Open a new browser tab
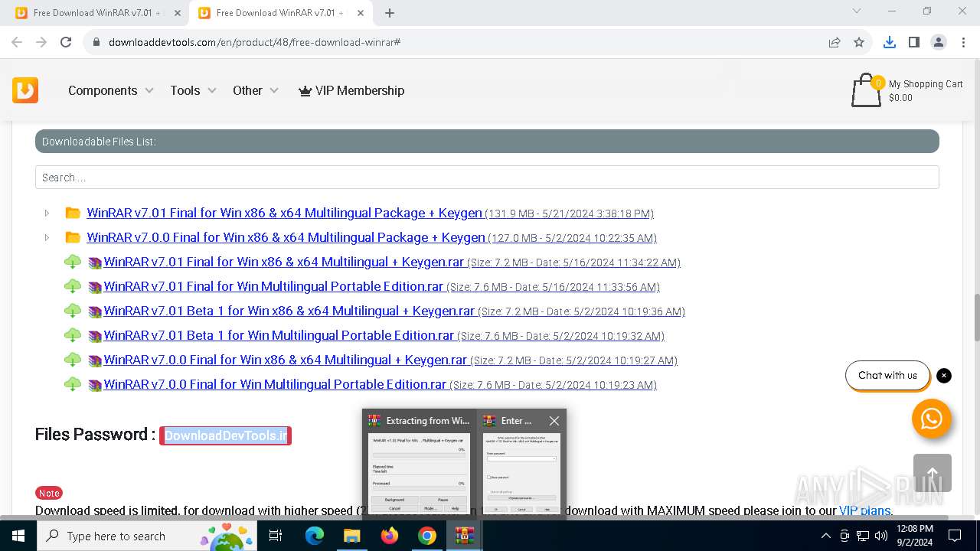The width and height of the screenshot is (980, 551). coord(390,13)
